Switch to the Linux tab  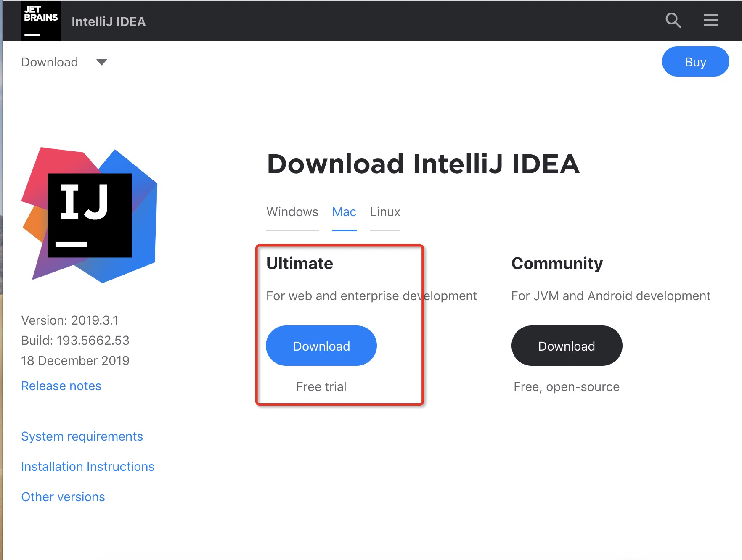385,212
